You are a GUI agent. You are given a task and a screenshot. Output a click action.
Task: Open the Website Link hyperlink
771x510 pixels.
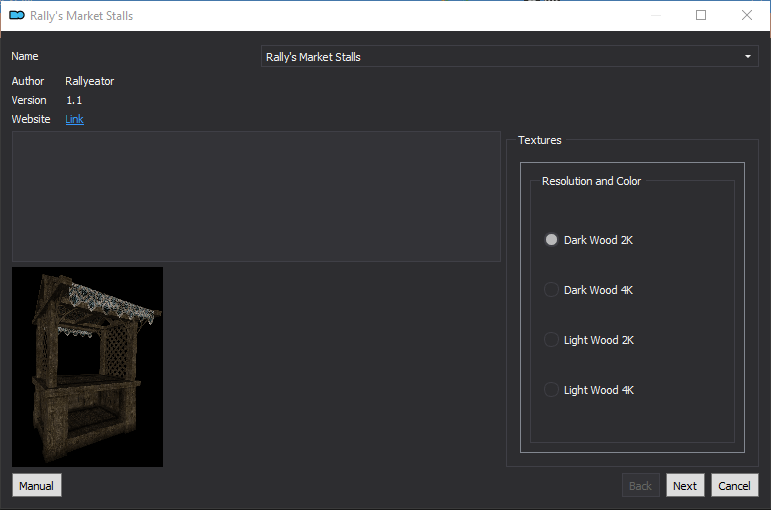click(x=74, y=119)
